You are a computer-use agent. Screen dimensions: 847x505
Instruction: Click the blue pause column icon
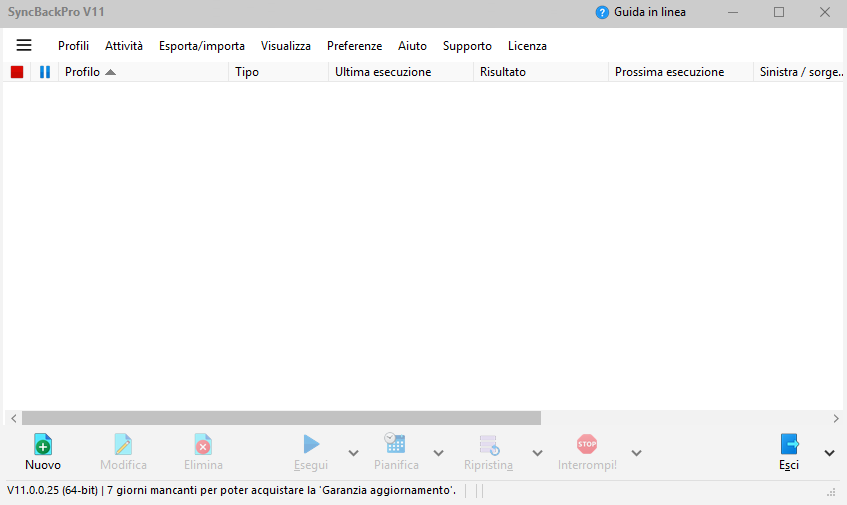coord(45,72)
